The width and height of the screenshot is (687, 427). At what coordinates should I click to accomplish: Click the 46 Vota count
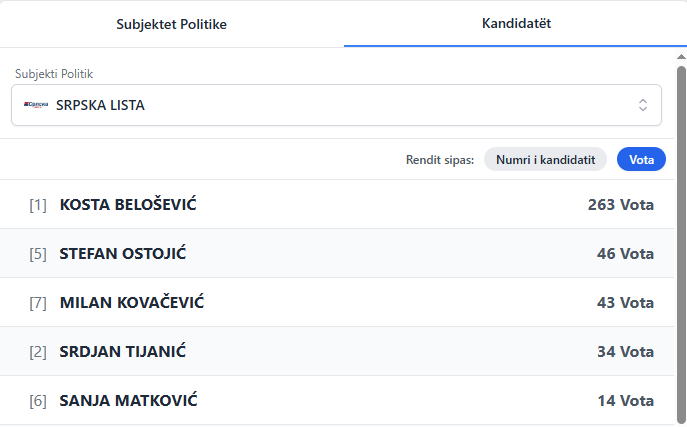point(625,254)
